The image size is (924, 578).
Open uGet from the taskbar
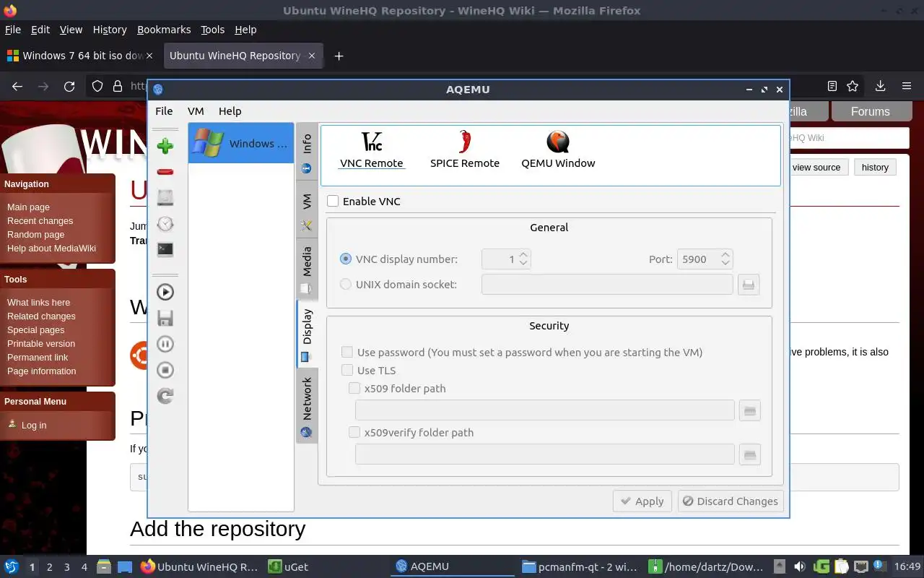289,566
